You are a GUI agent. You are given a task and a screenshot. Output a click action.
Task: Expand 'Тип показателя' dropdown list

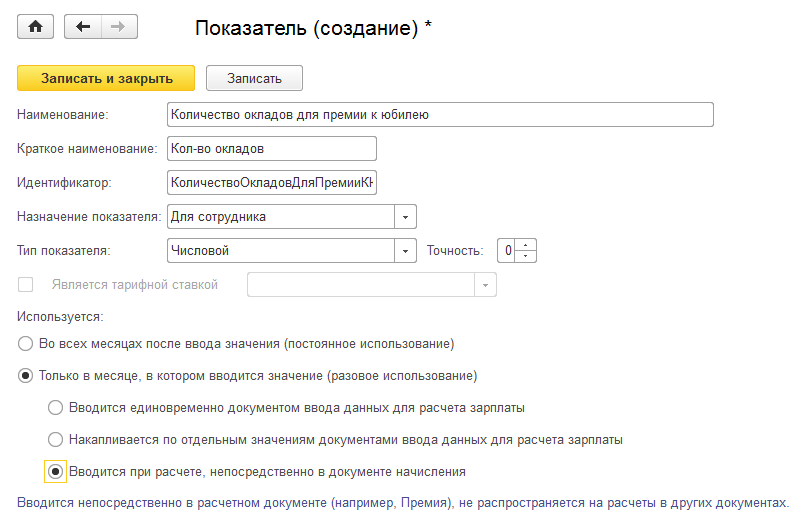(x=405, y=250)
